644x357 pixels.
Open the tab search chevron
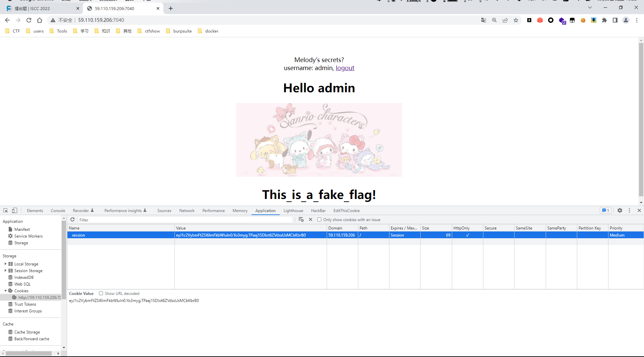(590, 7)
